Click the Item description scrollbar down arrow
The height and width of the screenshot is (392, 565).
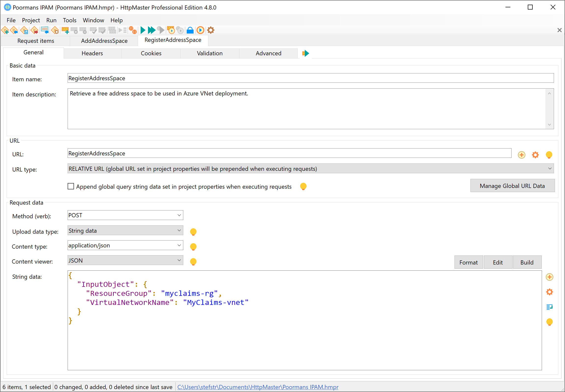click(549, 125)
